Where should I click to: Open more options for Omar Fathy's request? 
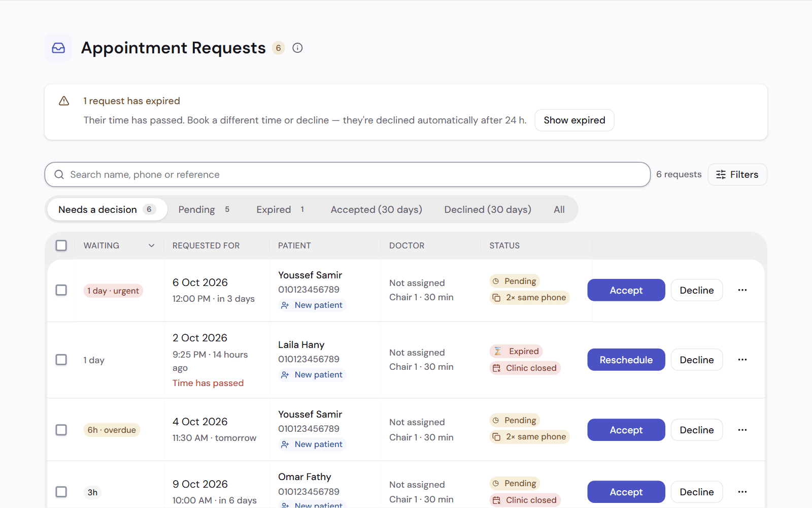(742, 492)
